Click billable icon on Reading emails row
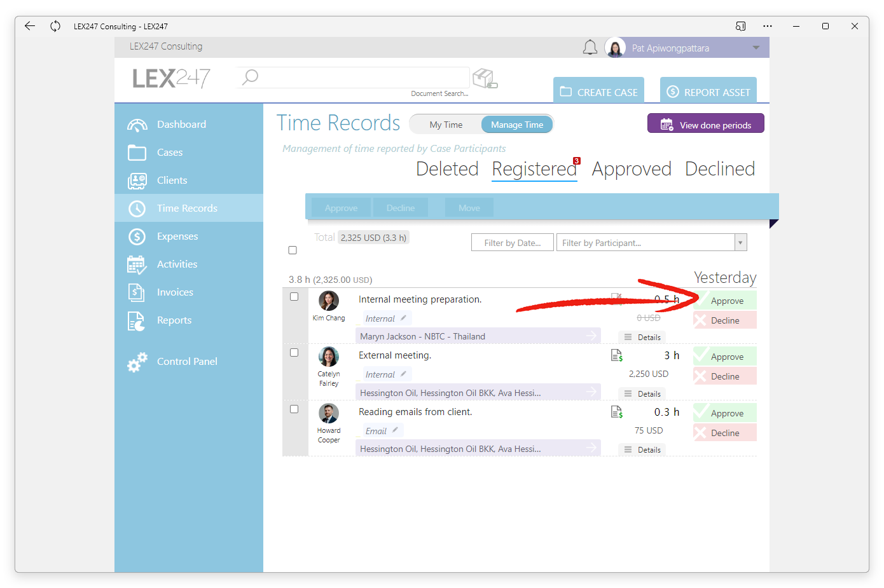The image size is (884, 588). 616,412
